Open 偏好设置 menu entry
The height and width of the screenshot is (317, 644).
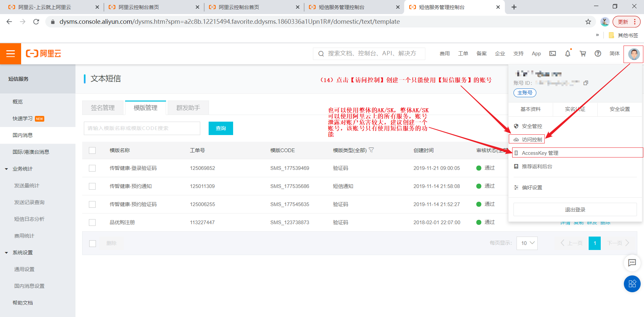[x=532, y=188]
